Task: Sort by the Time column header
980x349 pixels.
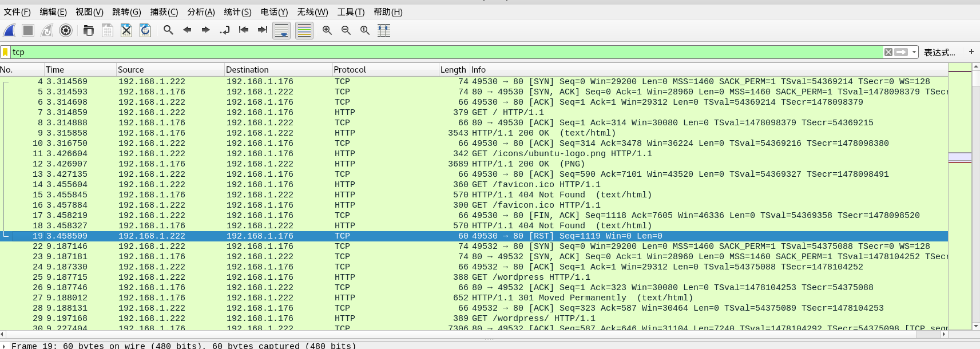Action: click(x=81, y=70)
